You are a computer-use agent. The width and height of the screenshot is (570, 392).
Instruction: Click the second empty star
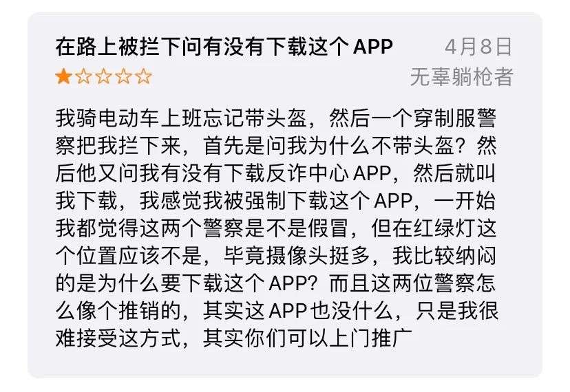click(x=83, y=76)
